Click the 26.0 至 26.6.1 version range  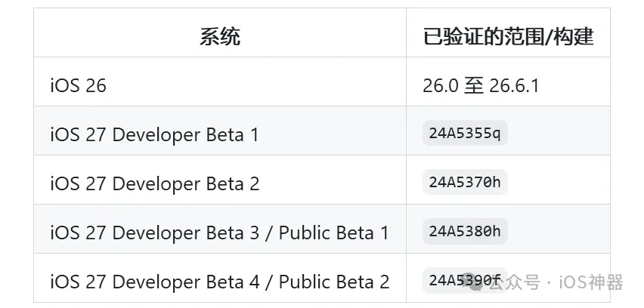[481, 86]
